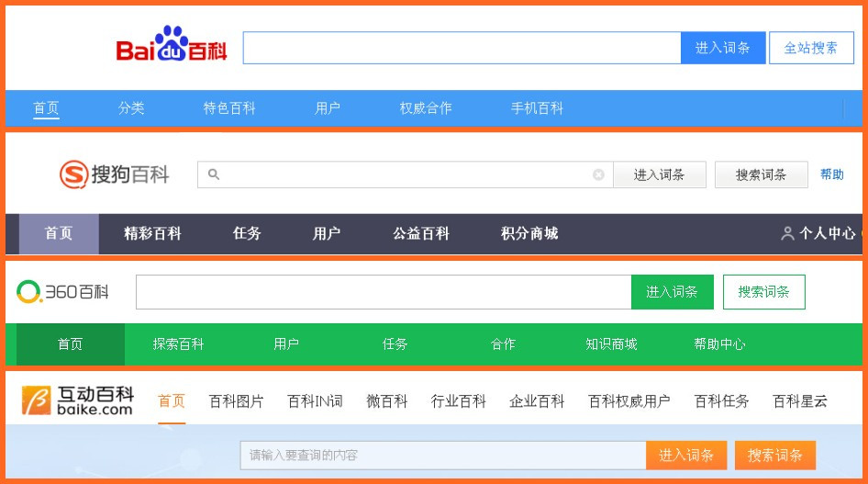Screen dimensions: 868x484
Task: Open 任务 in Sogou's dark nav bar
Action: [x=247, y=233]
